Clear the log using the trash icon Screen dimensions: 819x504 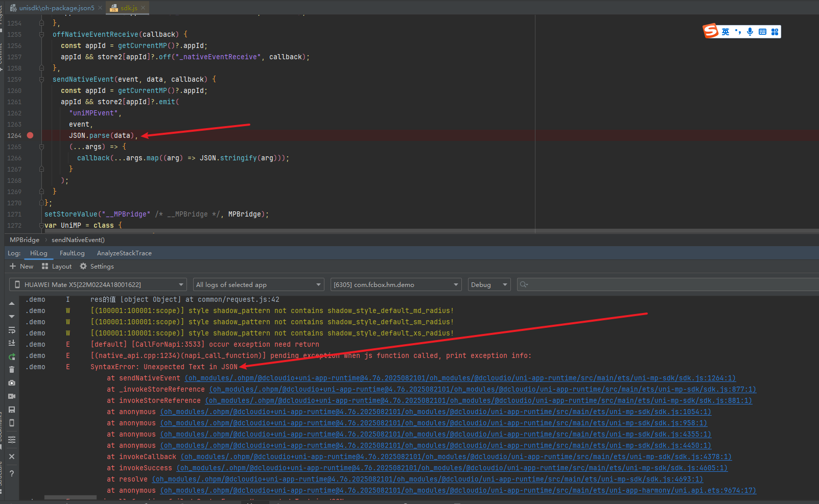pyautogui.click(x=12, y=369)
